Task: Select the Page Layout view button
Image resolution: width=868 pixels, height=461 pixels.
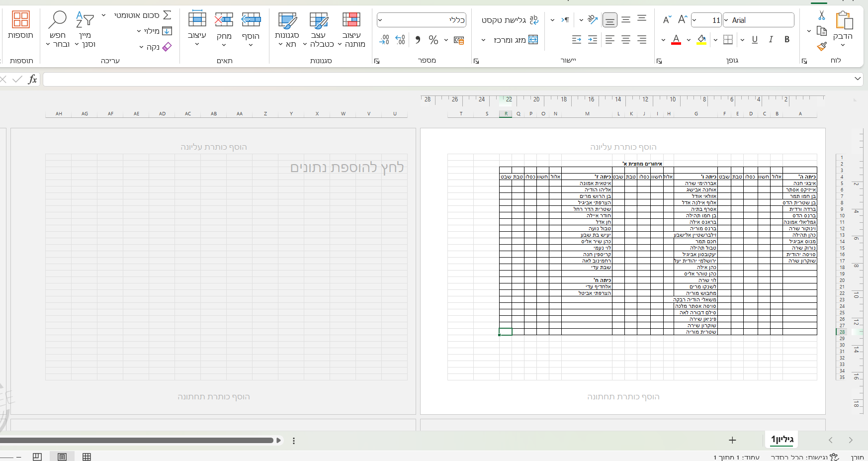Action: coord(62,457)
